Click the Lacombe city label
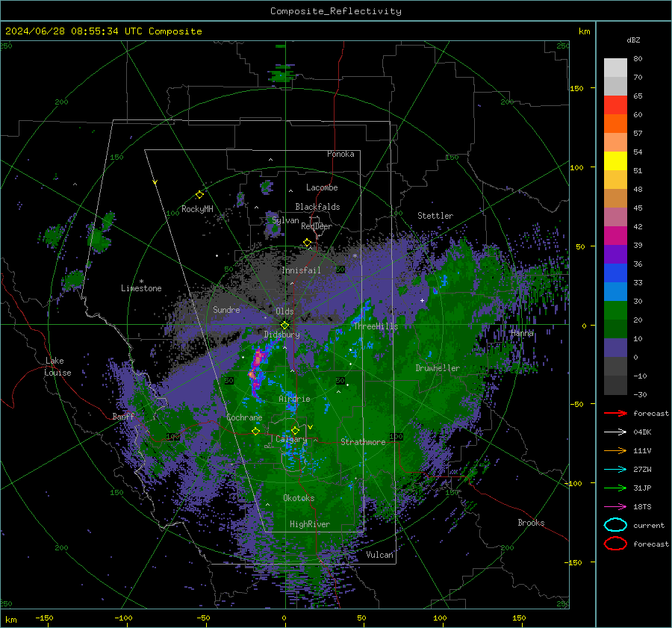This screenshot has width=672, height=628. [322, 187]
